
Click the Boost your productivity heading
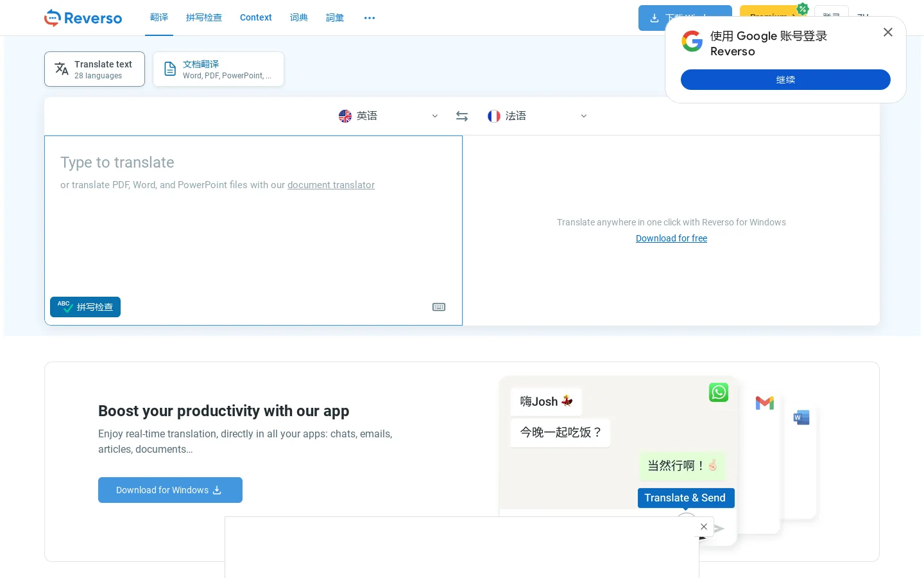[224, 411]
